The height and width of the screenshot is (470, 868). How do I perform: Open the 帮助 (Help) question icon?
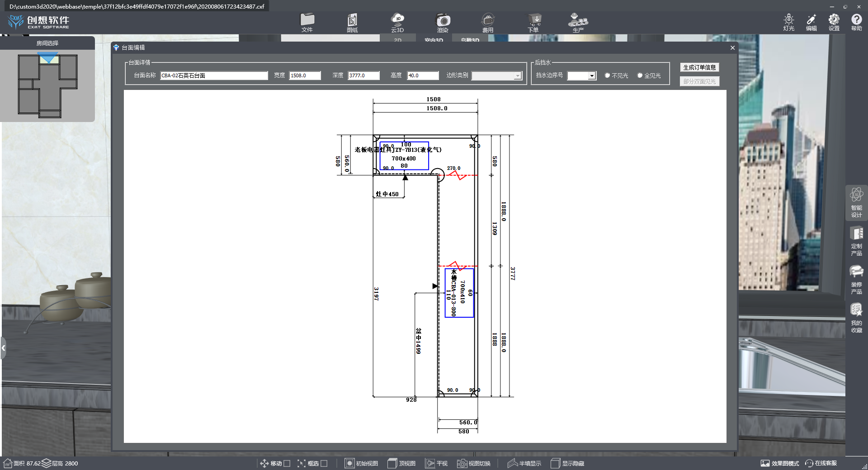click(857, 22)
